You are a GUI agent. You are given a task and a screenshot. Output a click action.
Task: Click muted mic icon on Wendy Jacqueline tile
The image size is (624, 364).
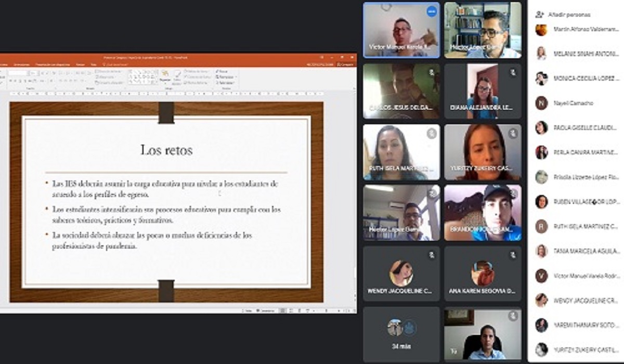tap(431, 255)
